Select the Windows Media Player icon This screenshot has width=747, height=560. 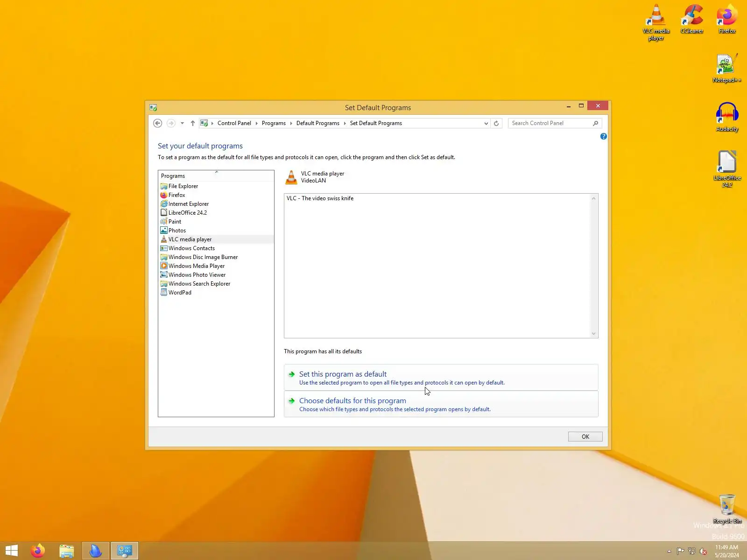164,266
